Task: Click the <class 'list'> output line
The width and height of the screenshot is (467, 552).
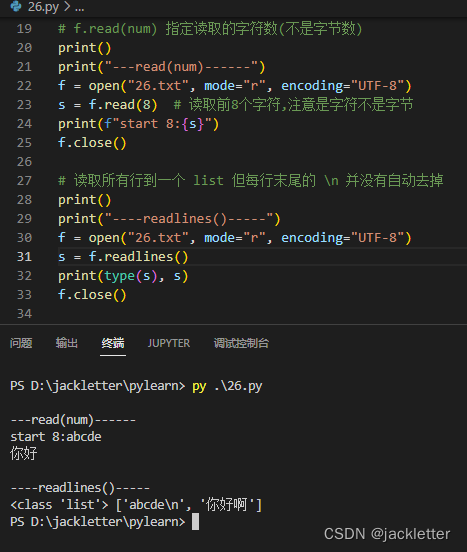Action: [x=136, y=505]
